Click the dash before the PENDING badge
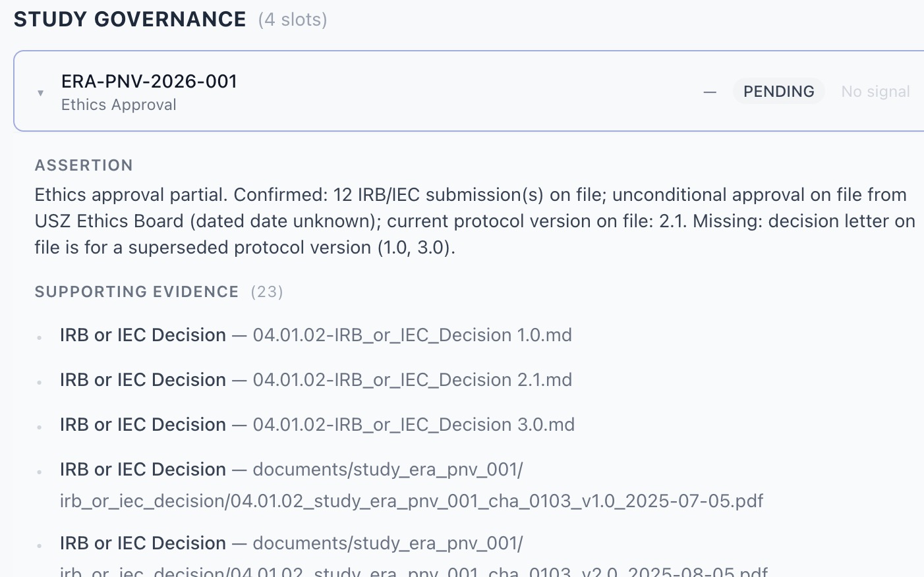The width and height of the screenshot is (924, 577). [x=710, y=92]
